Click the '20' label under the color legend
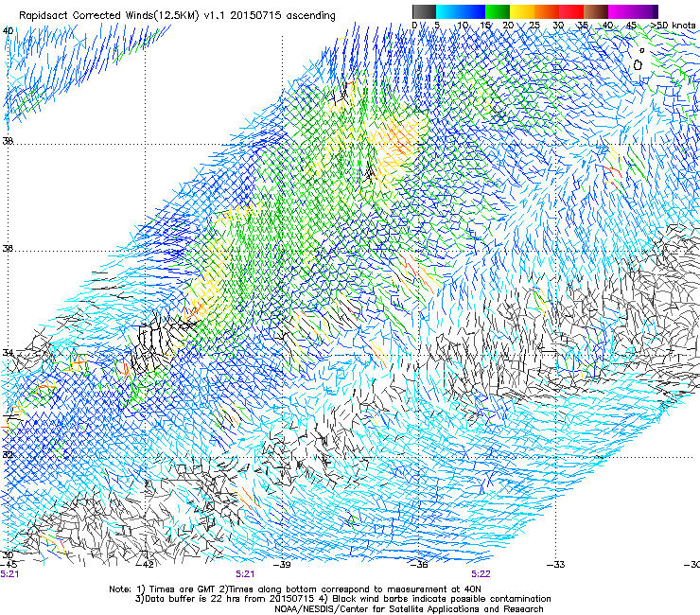The width and height of the screenshot is (700, 615). [x=509, y=25]
